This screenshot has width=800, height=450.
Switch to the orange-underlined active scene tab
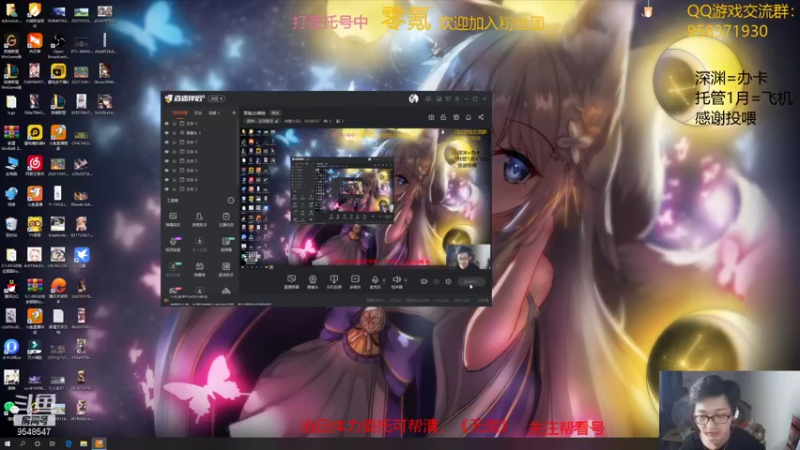180,113
